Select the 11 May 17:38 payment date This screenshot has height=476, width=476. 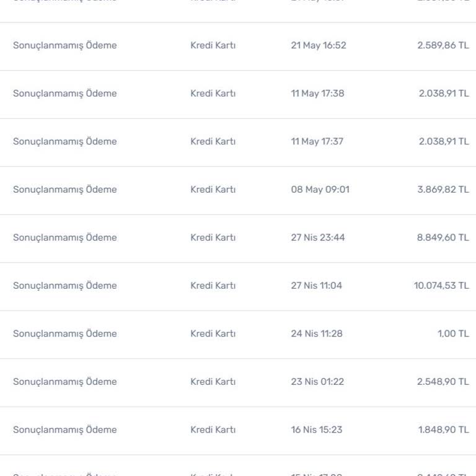[317, 94]
